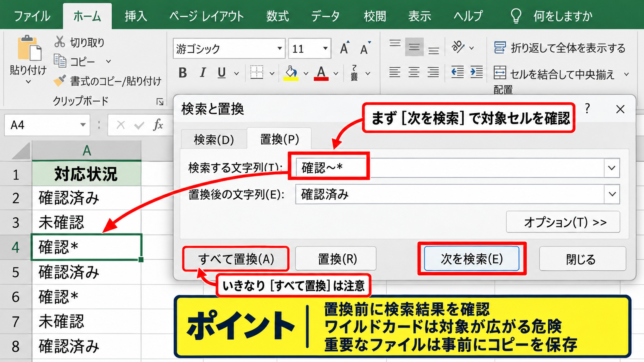Open the font size dropdown
644x362 pixels.
click(x=325, y=48)
